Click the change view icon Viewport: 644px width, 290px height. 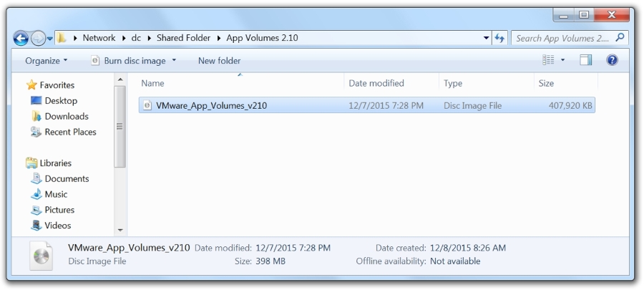point(548,60)
